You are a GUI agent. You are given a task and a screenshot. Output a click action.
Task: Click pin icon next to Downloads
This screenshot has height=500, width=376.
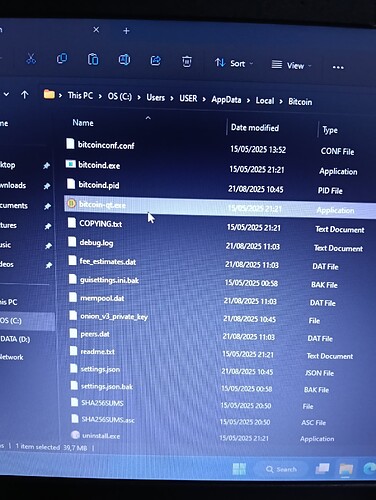47,186
